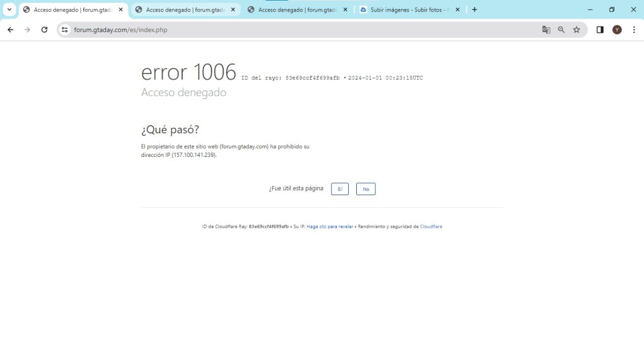Open the Cloudflare footer link
Viewport: 644px width, 343px height.
431,227
